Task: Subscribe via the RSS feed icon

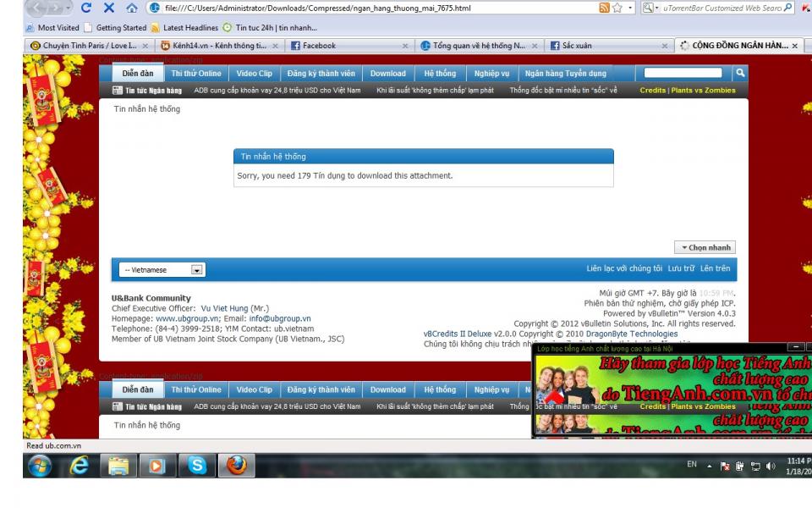Action: pos(604,8)
